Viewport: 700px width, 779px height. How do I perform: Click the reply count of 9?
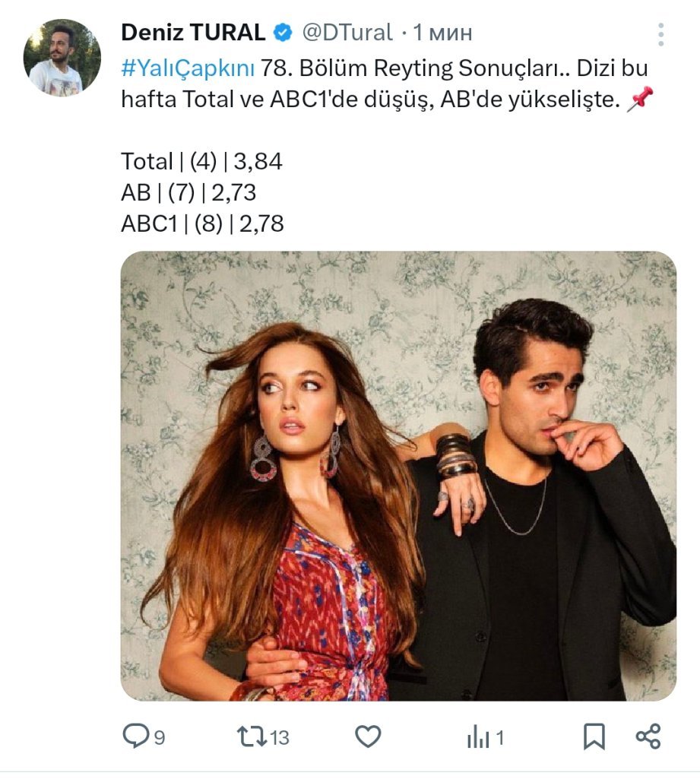pyautogui.click(x=160, y=737)
